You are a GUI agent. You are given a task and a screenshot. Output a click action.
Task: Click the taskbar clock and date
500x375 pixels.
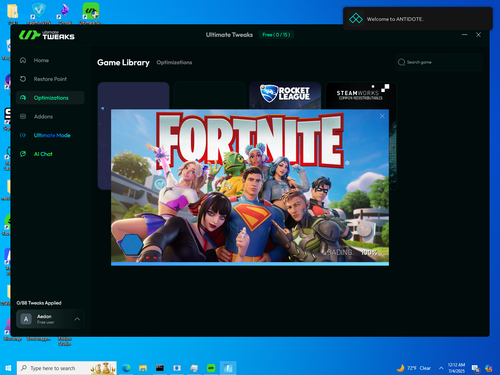456,368
